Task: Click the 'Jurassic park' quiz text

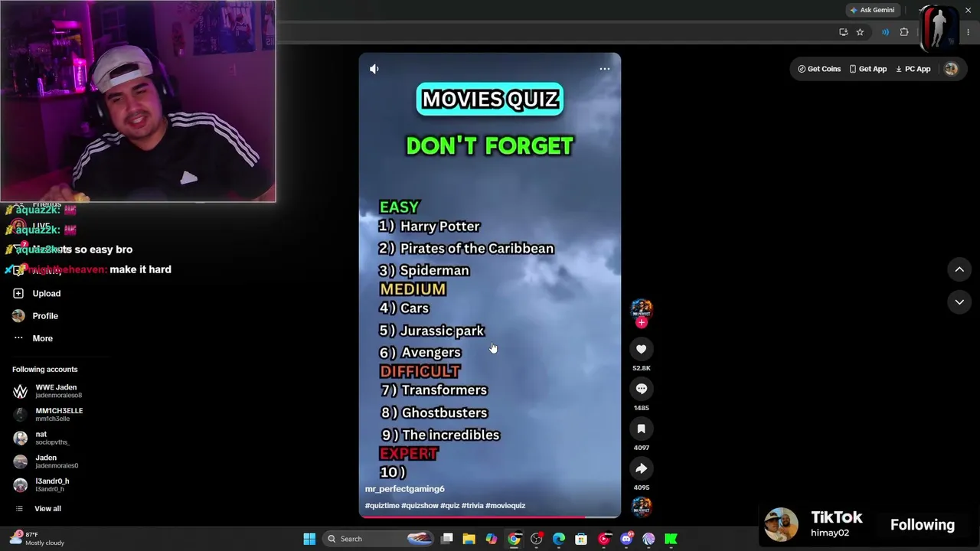Action: click(x=443, y=331)
